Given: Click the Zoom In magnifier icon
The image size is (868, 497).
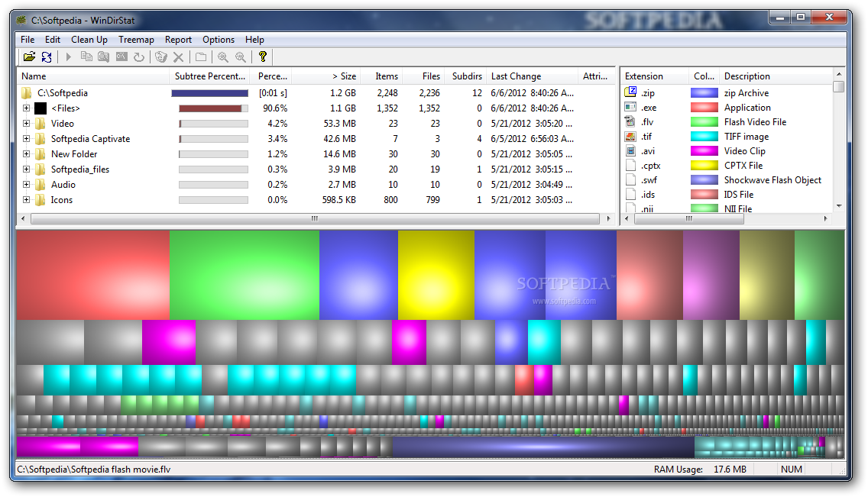Looking at the screenshot, I should [x=222, y=56].
